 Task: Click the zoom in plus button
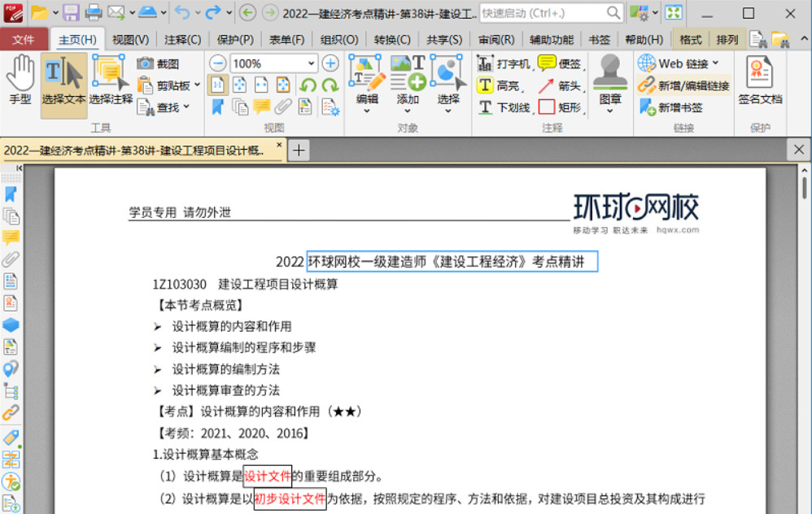click(x=330, y=63)
